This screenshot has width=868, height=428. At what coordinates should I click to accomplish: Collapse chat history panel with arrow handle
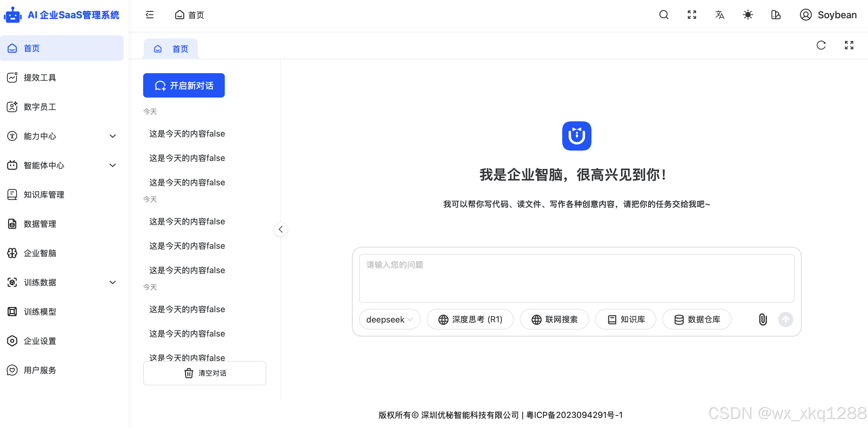pos(281,229)
